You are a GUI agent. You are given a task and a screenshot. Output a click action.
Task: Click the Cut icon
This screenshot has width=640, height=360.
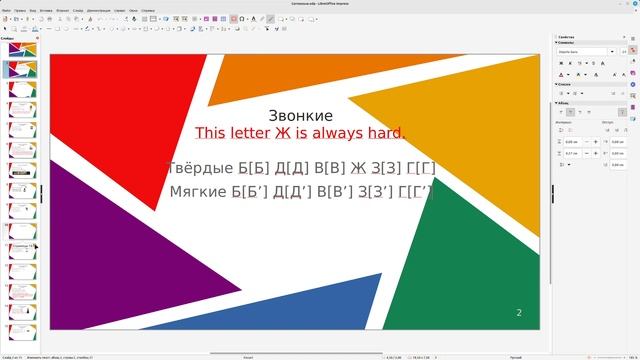tap(60, 19)
